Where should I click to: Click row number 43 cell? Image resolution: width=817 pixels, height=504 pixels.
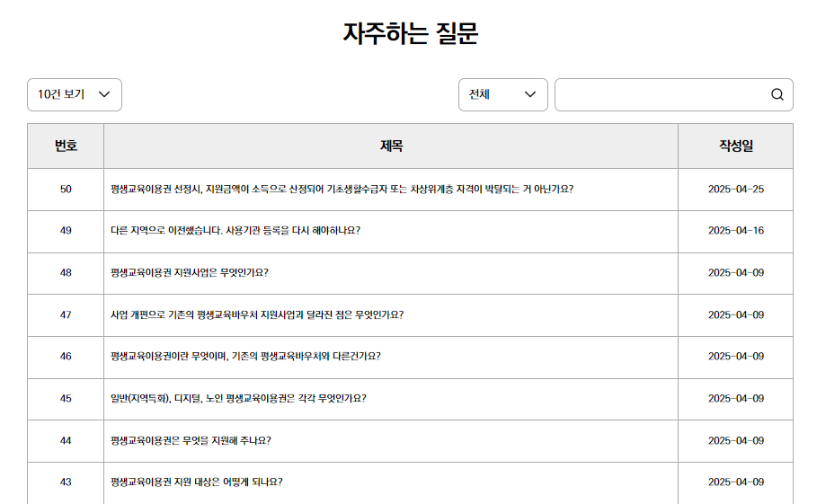(x=66, y=482)
